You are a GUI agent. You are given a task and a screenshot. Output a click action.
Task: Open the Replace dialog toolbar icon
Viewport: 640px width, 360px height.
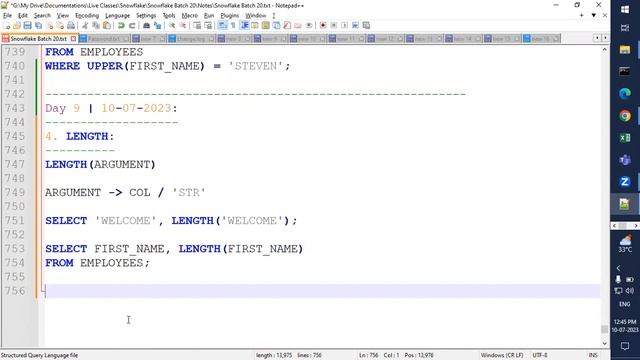(157, 25)
